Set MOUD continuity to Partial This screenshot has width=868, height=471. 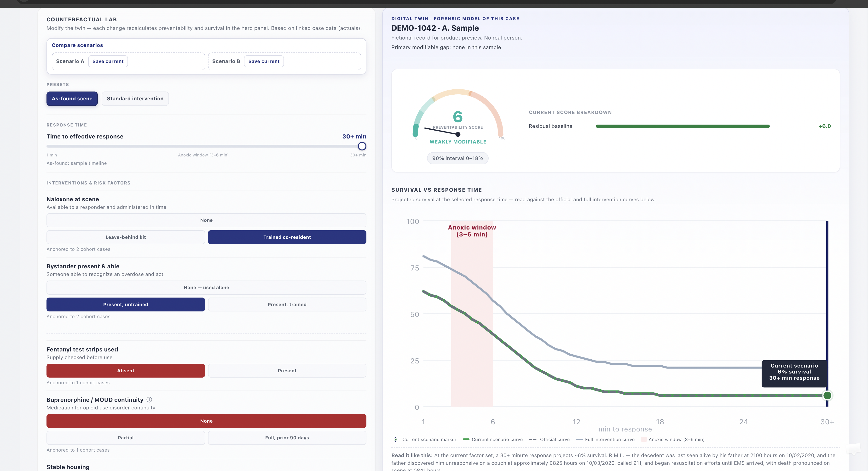(126, 438)
